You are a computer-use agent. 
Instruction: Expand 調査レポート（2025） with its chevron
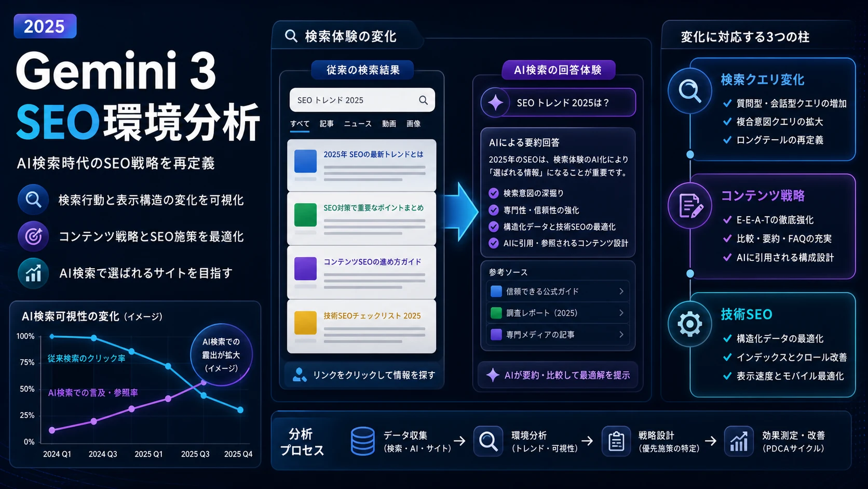point(621,313)
